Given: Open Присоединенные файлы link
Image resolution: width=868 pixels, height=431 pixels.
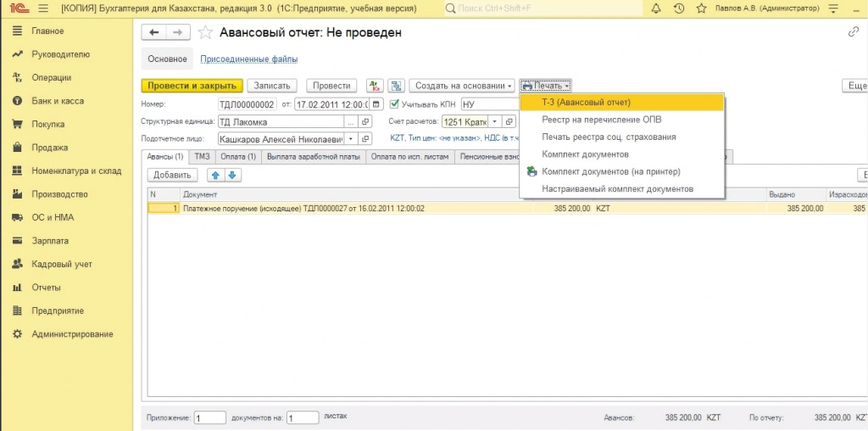Looking at the screenshot, I should click(248, 59).
